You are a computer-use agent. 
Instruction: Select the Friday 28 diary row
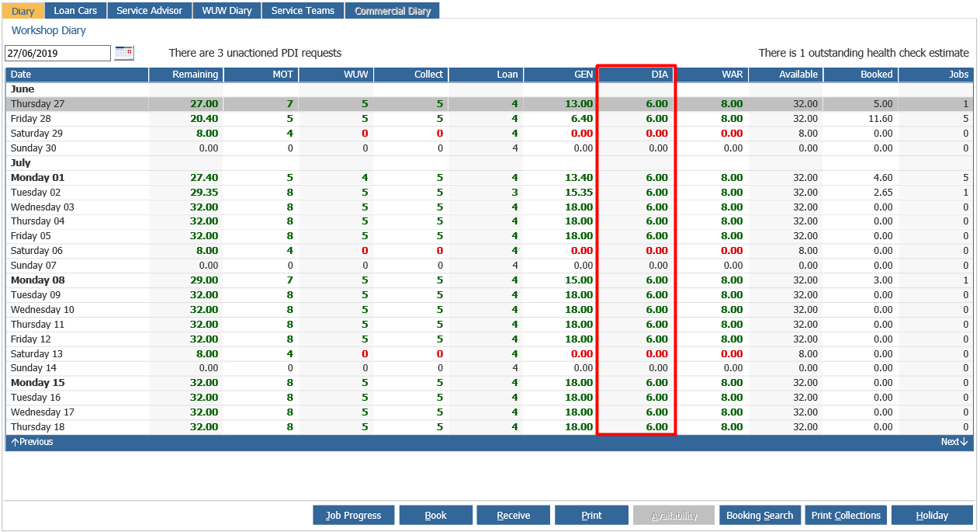(x=490, y=119)
